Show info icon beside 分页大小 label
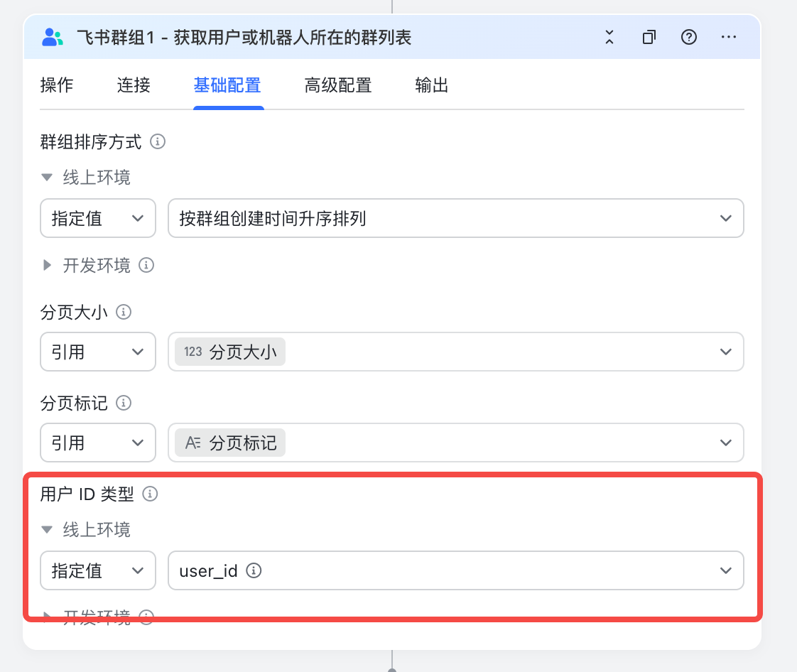This screenshot has height=672, width=797. (124, 312)
